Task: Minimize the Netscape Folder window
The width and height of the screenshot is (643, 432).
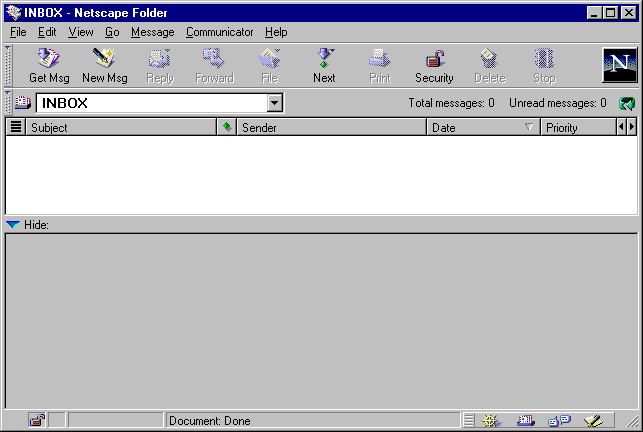Action: click(x=594, y=13)
